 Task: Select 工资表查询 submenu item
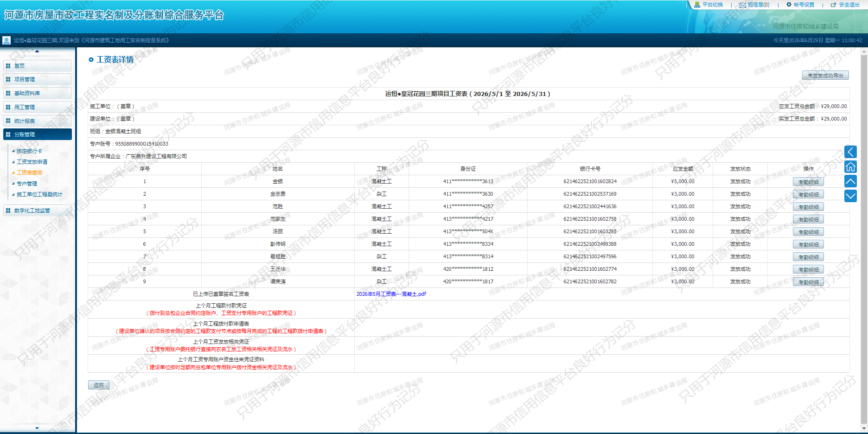[29, 172]
